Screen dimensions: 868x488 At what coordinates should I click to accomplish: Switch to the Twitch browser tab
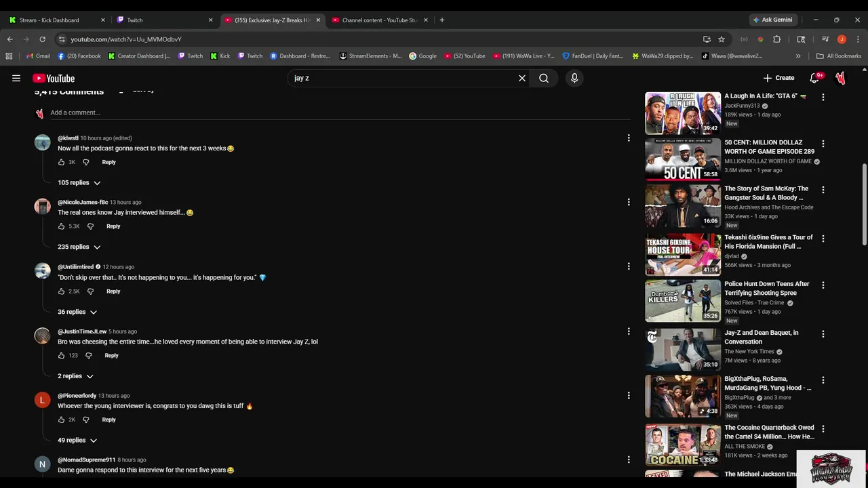pyautogui.click(x=165, y=20)
